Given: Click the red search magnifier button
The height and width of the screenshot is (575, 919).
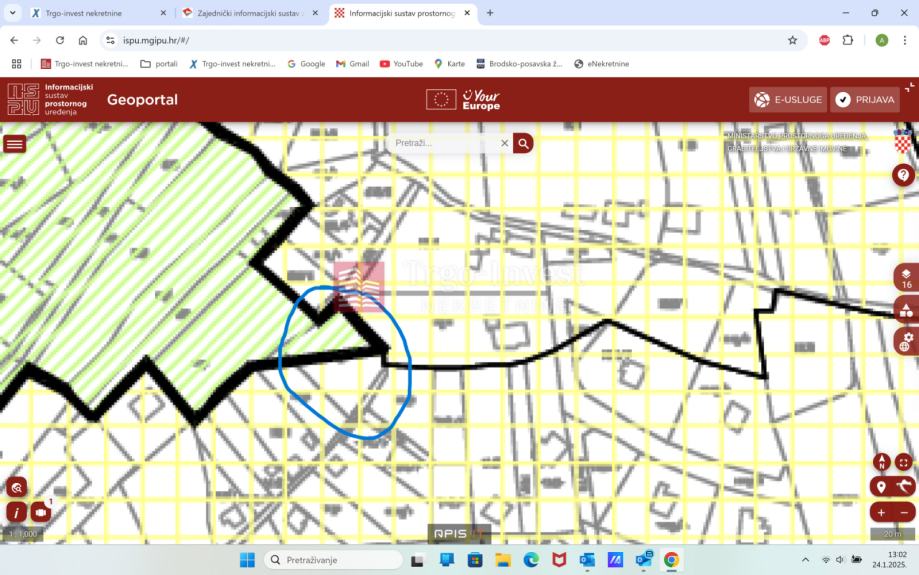Looking at the screenshot, I should click(523, 143).
